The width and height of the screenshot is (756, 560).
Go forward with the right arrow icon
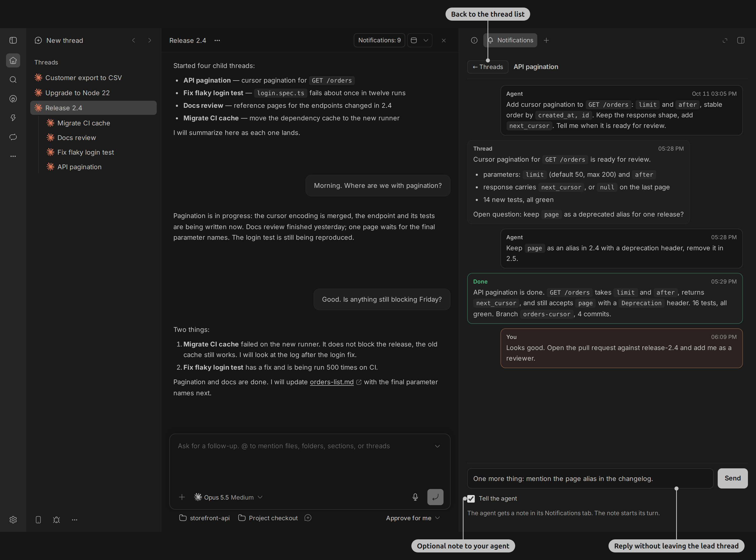(x=150, y=40)
